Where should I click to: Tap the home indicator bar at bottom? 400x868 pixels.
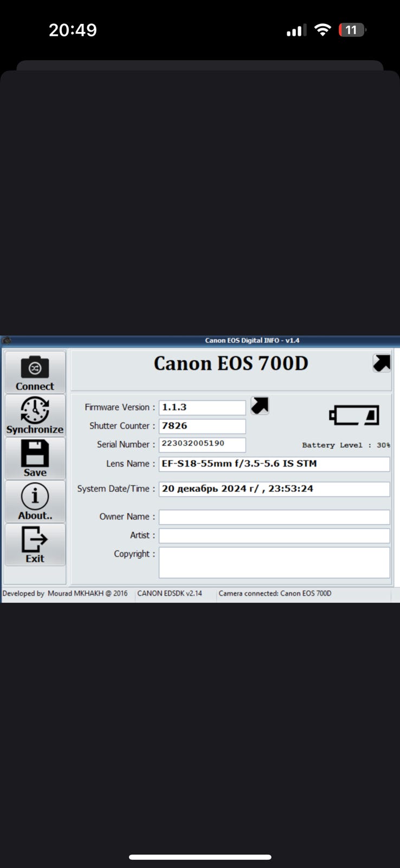[x=200, y=857]
